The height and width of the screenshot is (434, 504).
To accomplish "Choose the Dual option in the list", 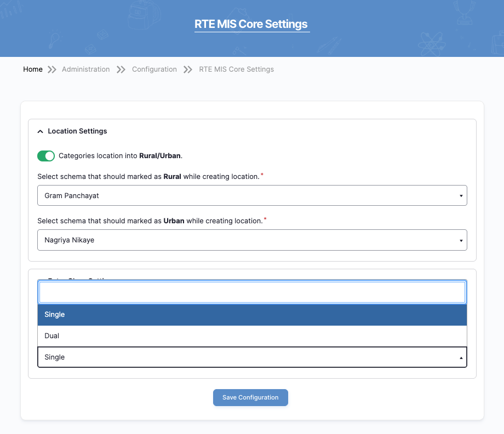I will point(252,335).
